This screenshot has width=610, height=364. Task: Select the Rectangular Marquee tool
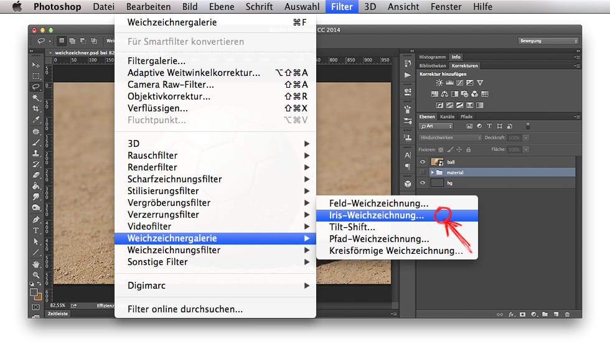click(36, 76)
